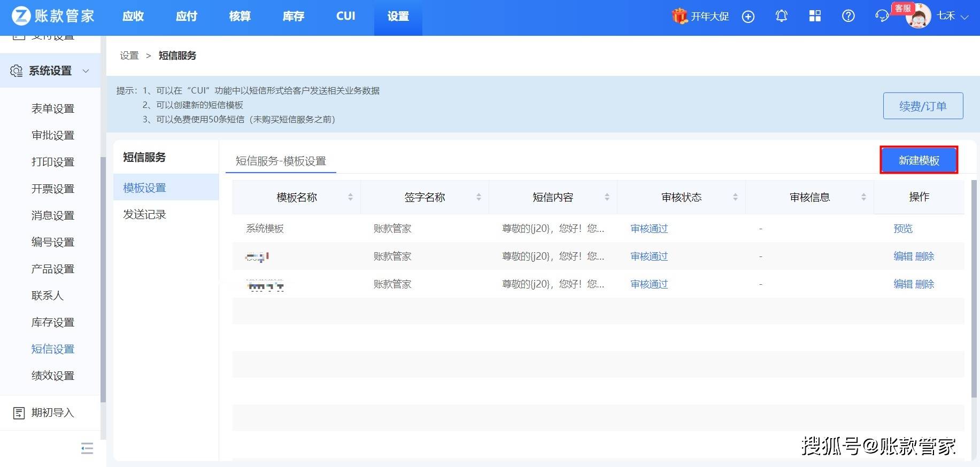Screen dimensions: 980x467
Task: Open the 核算 top menu
Action: 240,17
